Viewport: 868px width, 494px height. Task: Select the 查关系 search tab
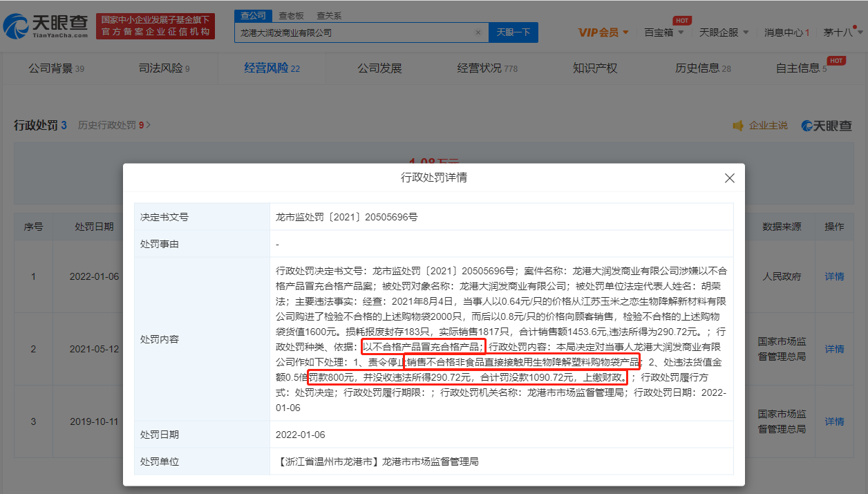pyautogui.click(x=329, y=15)
